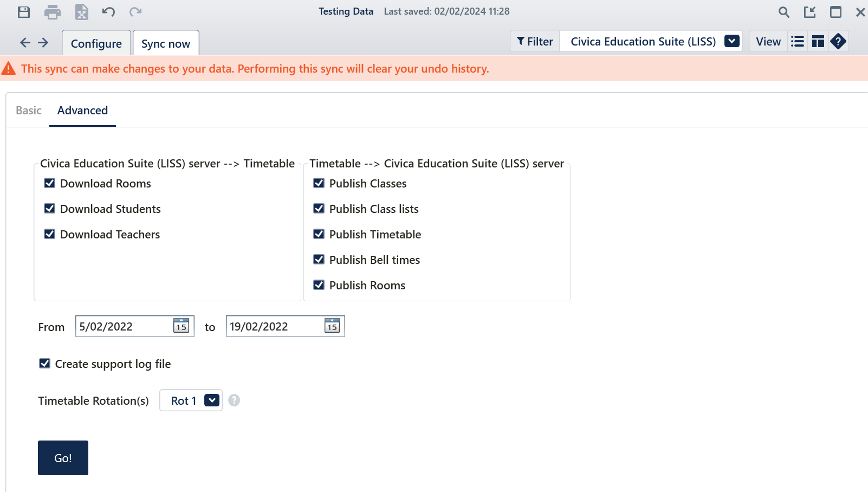Click the Filter button

tap(535, 41)
